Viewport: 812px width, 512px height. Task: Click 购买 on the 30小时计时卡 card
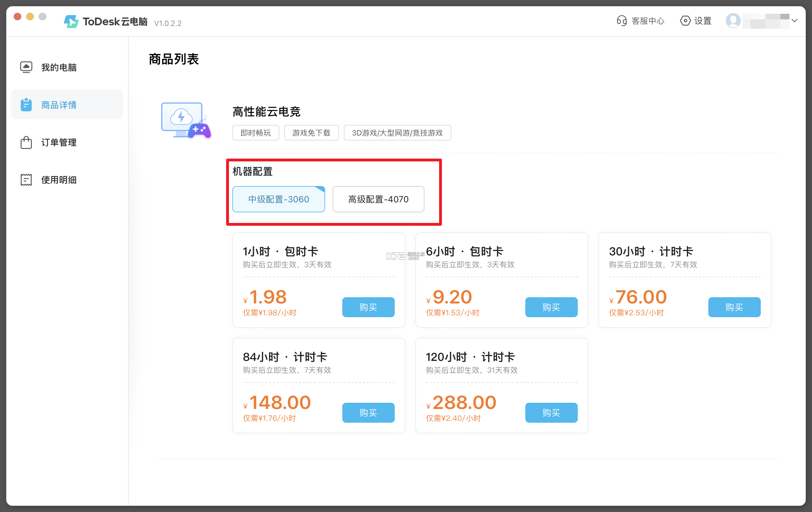pos(734,307)
